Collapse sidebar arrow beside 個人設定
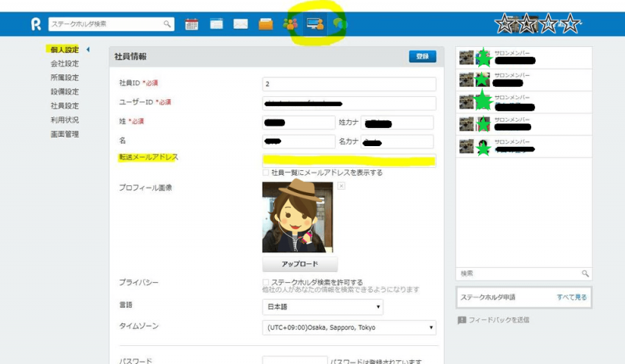 click(x=88, y=49)
